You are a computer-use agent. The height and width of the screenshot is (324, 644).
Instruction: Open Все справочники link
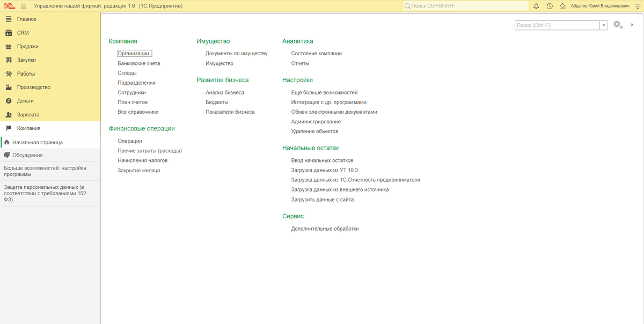click(x=138, y=112)
